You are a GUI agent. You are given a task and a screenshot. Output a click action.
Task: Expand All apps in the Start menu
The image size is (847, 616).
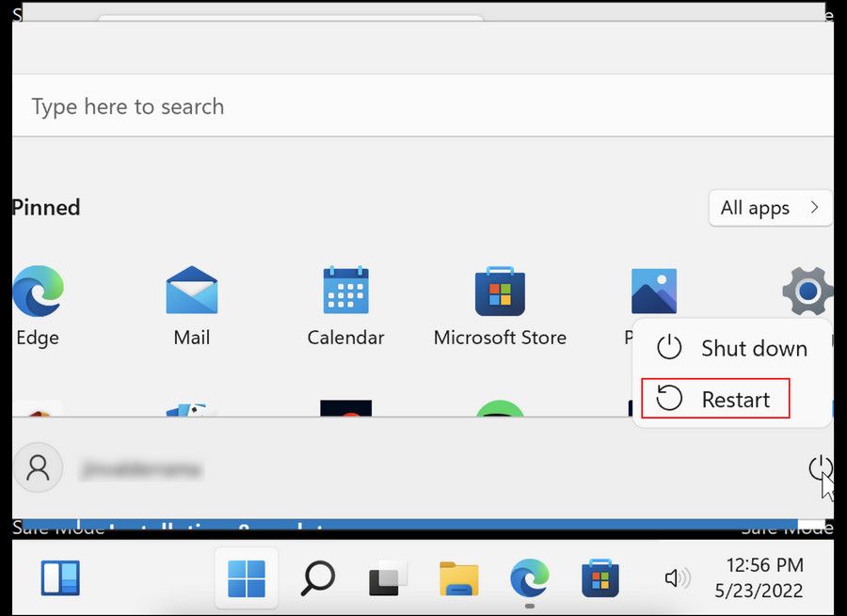(769, 208)
